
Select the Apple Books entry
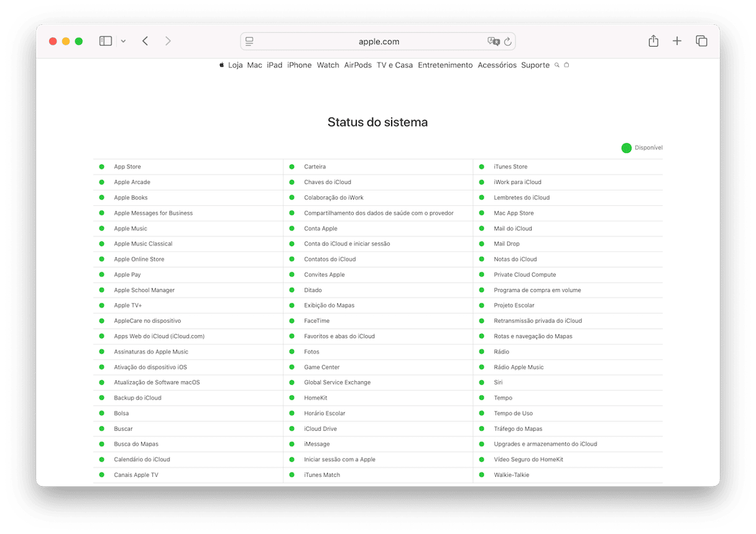pyautogui.click(x=131, y=198)
